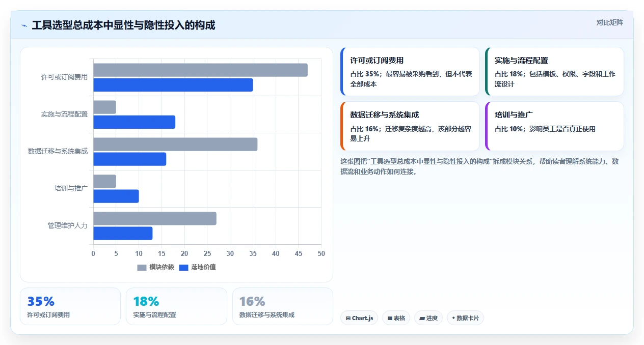Click 数据迁移与系统集成 label under 16%
Image resolution: width=644 pixels, height=345 pixels.
coord(267,315)
